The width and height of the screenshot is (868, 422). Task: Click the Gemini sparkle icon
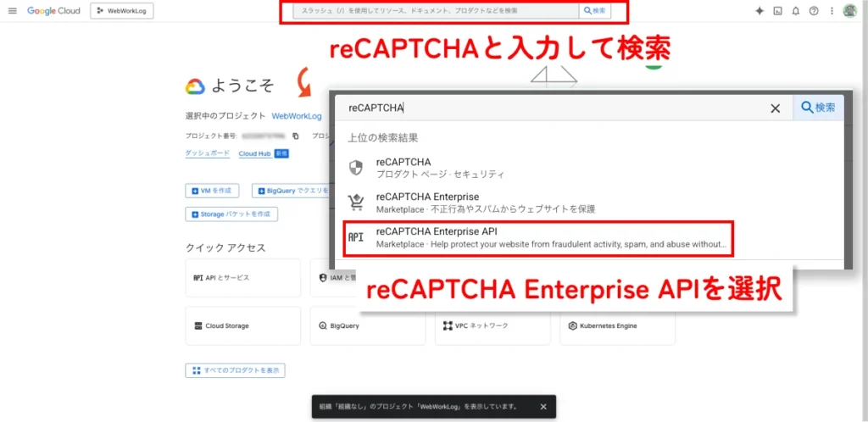(759, 11)
